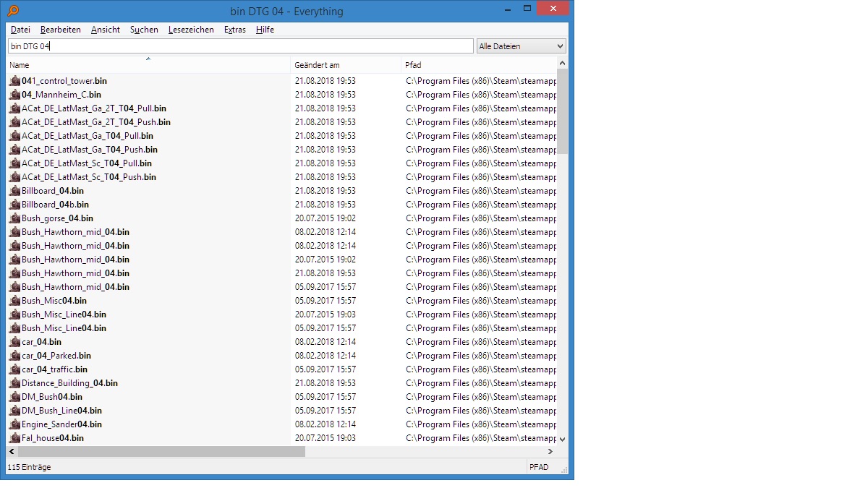Screen dimensions: 868x488
Task: Click the horizontal scrollbar right arrow
Action: pos(552,451)
